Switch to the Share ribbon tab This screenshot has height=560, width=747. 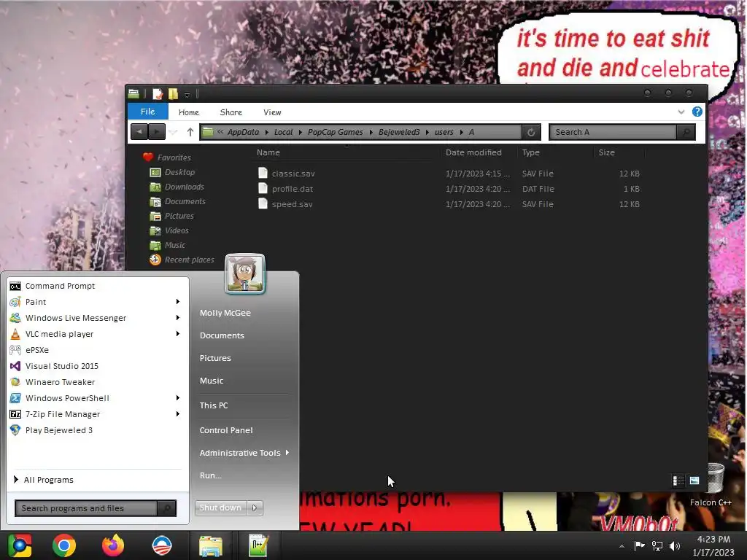tap(231, 112)
